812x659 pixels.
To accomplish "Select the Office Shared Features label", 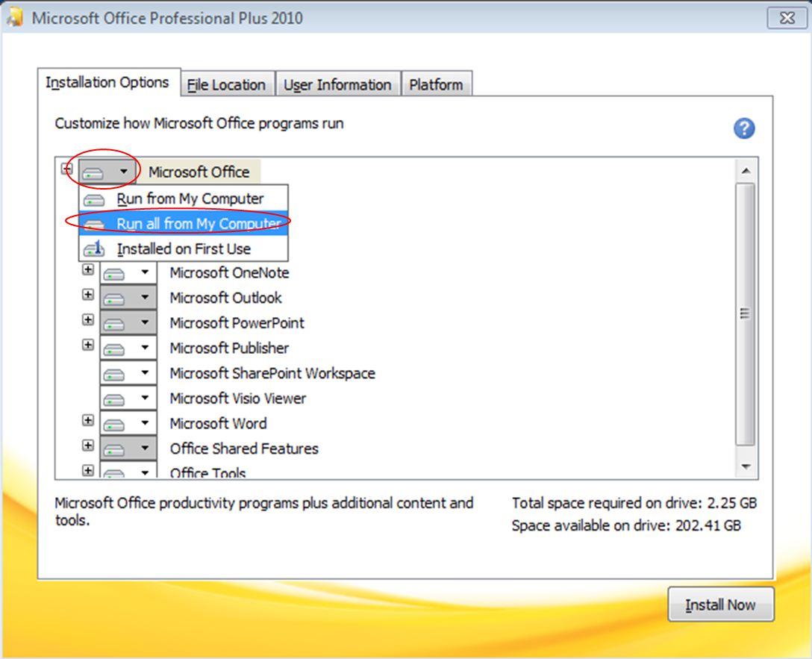I will 244,449.
